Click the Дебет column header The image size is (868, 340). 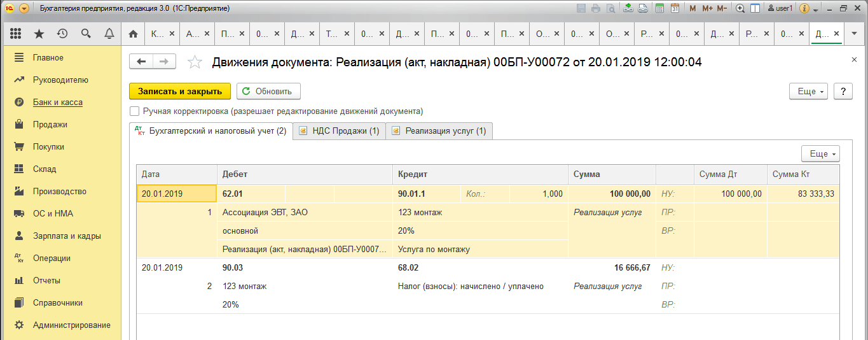click(x=305, y=174)
